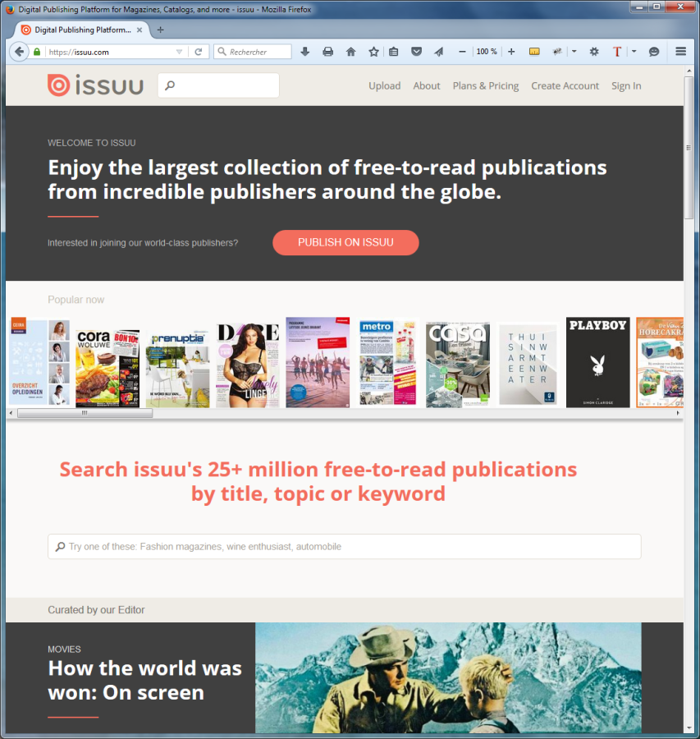Viewport: 700px width, 739px height.
Task: Open the prenuptia magazine thumbnail
Action: pyautogui.click(x=177, y=370)
